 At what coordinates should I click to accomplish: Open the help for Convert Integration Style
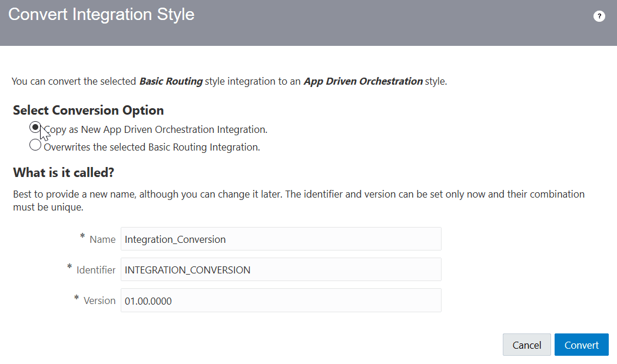point(599,16)
